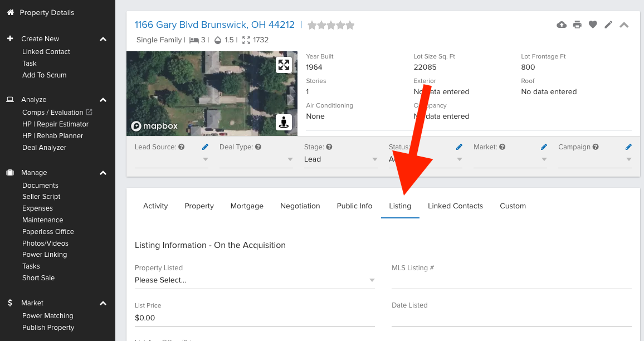Screen dimensions: 644x341
Task: Click the Analyze laptop icon
Action: (10, 99)
